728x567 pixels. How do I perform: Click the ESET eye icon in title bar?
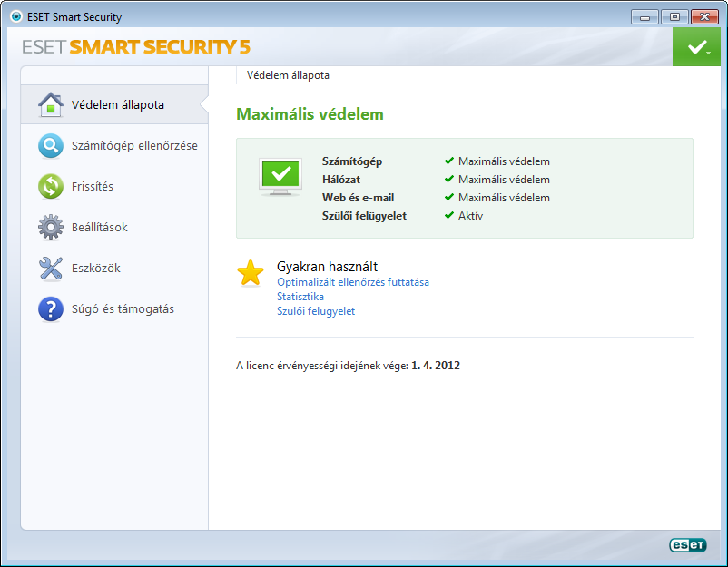(16, 16)
